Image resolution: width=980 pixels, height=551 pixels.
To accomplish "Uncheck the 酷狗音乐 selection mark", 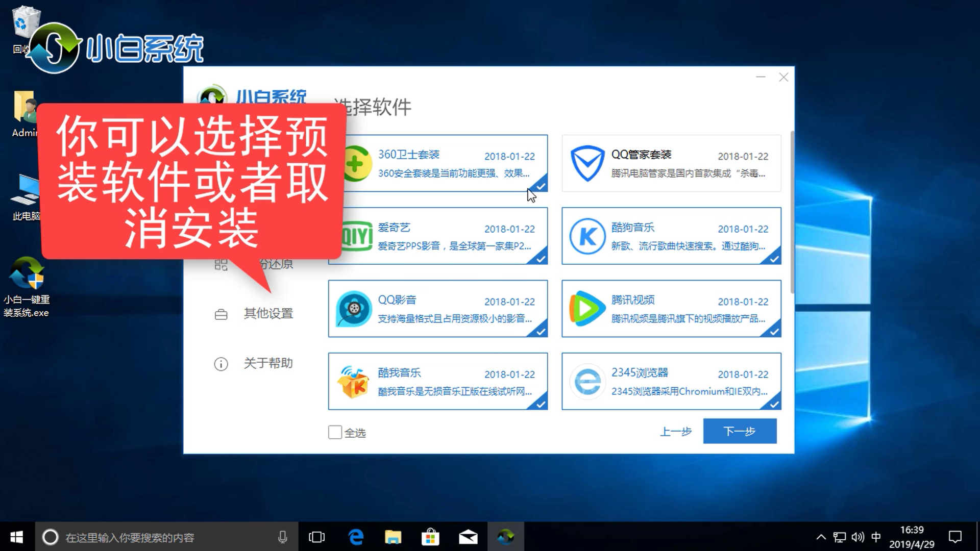I will pos(774,259).
